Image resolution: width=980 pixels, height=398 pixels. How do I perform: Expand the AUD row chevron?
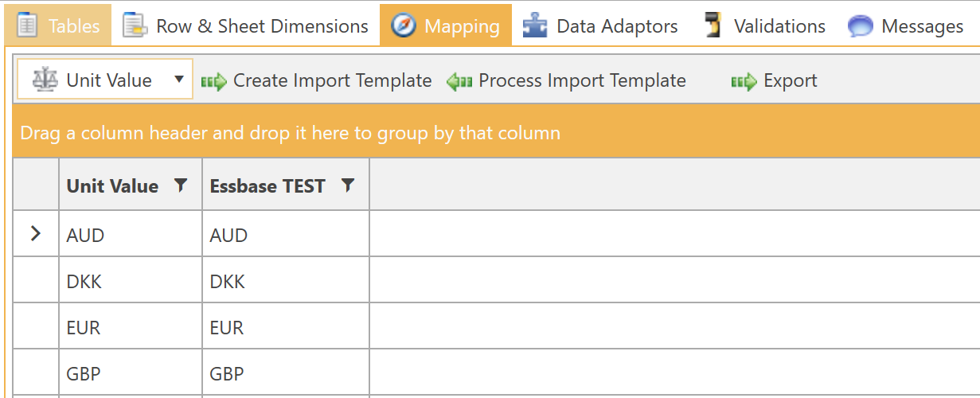[36, 234]
